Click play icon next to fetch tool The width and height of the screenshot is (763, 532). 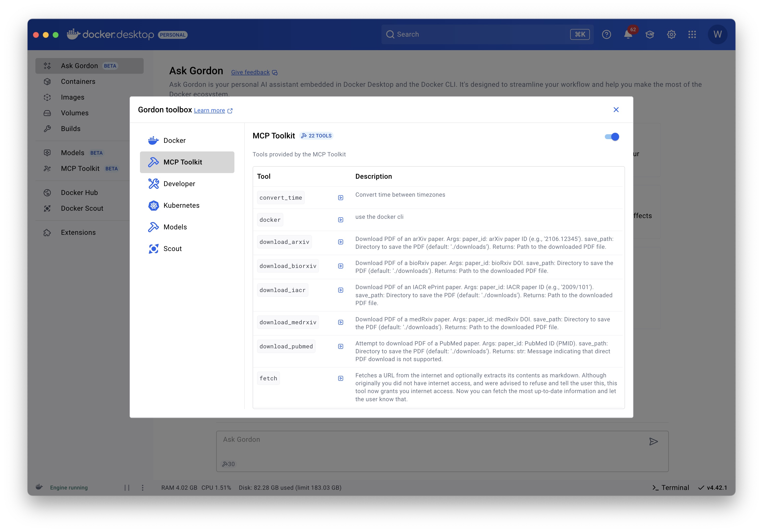click(341, 379)
